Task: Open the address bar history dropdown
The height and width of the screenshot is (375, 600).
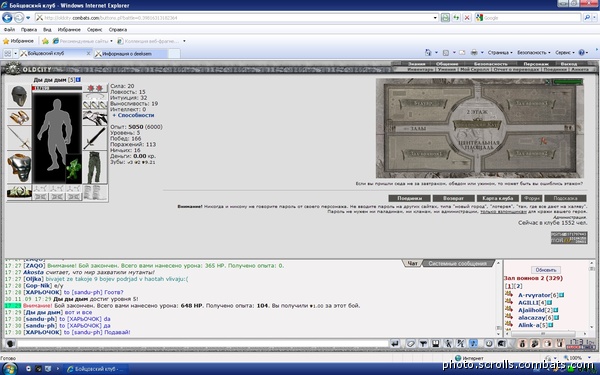Action: tap(435, 18)
